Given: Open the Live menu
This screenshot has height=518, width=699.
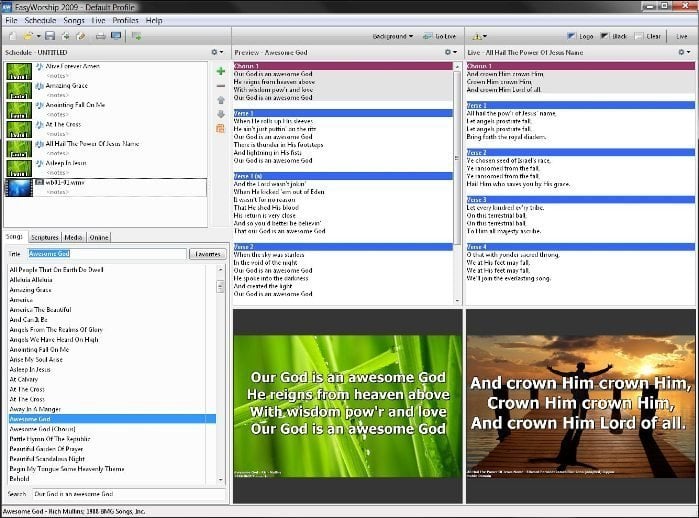Looking at the screenshot, I should point(98,21).
